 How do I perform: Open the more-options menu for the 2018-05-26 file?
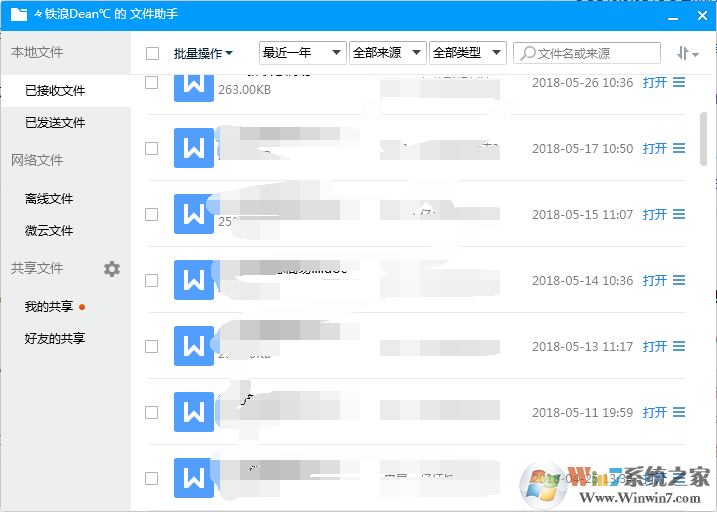pos(679,82)
